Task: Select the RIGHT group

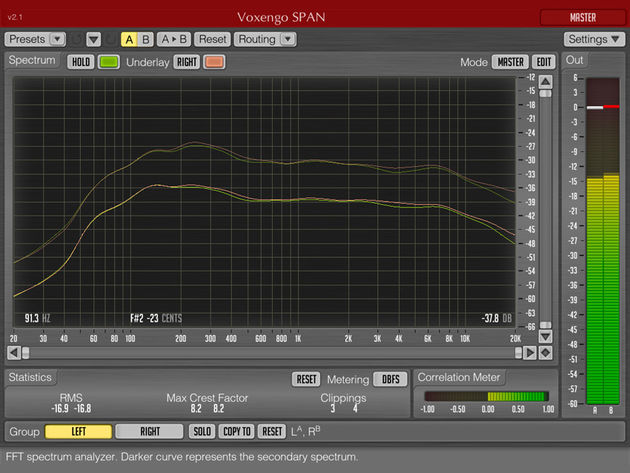Action: tap(149, 432)
